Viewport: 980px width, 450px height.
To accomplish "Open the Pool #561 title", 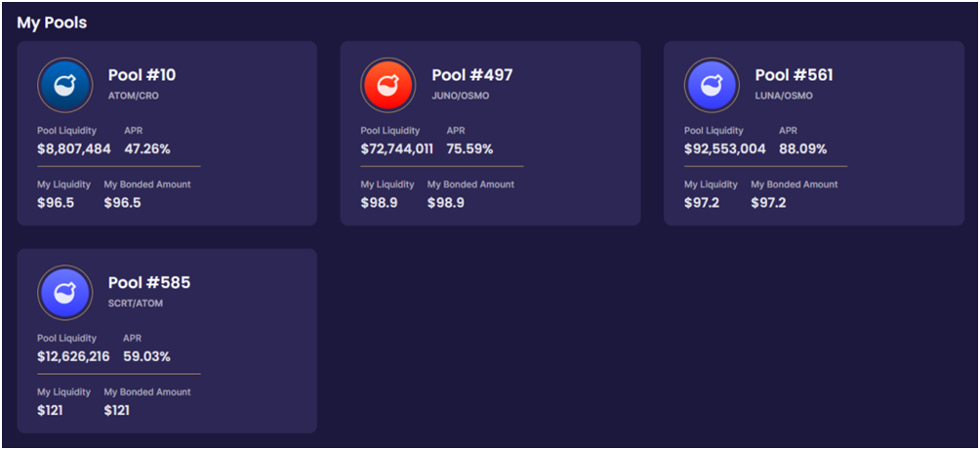I will tap(794, 75).
